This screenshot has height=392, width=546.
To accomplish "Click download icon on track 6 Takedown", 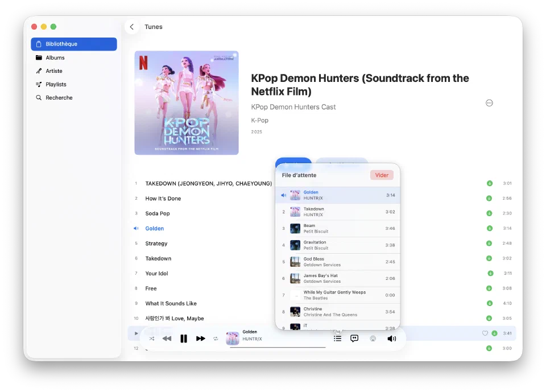I will point(489,258).
